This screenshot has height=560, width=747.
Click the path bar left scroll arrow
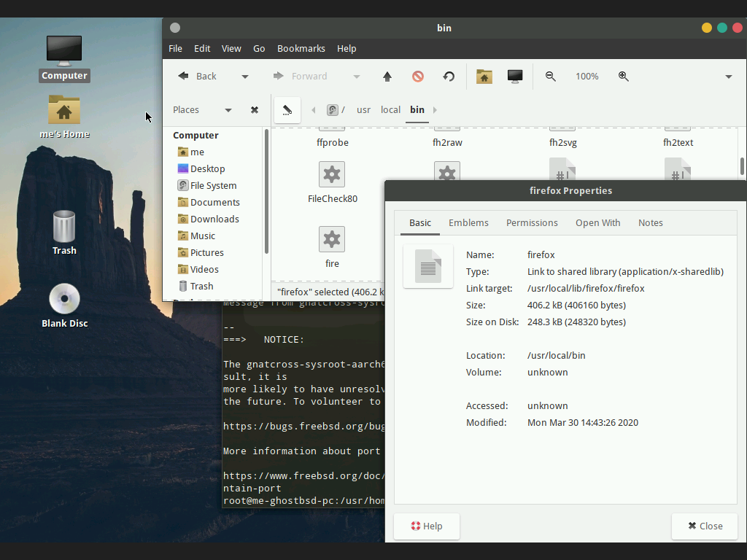pyautogui.click(x=313, y=110)
